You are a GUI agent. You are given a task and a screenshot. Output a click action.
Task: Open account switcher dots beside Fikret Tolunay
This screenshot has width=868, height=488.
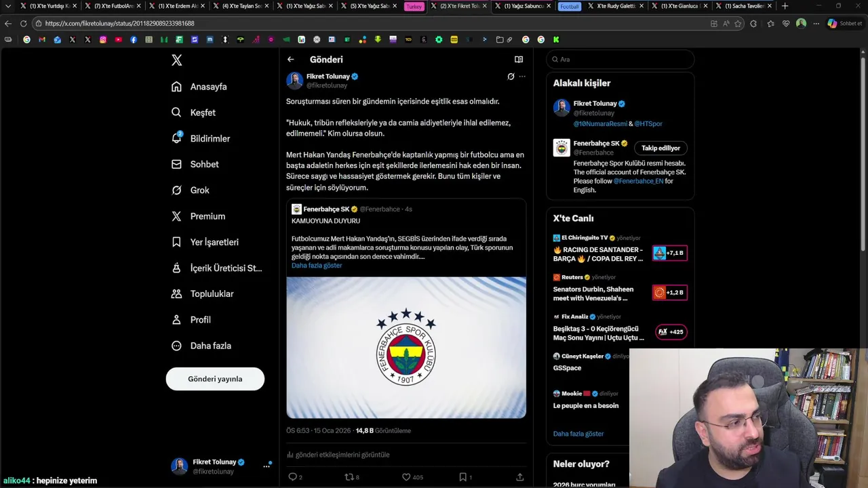(267, 466)
